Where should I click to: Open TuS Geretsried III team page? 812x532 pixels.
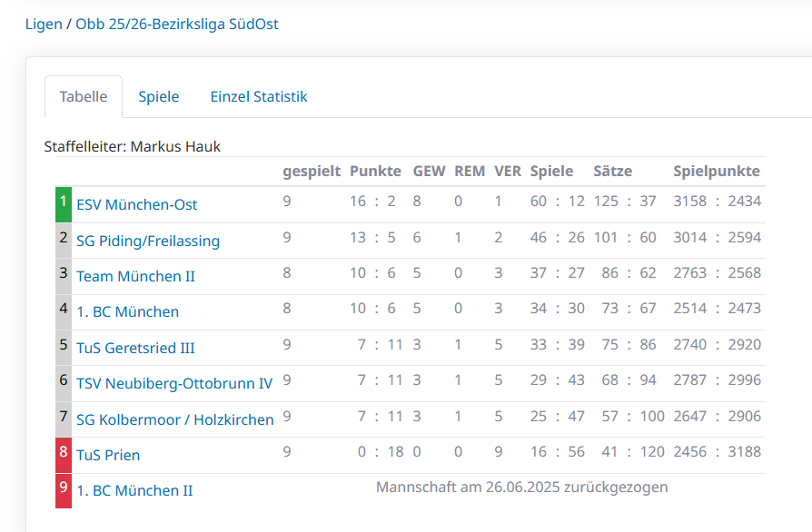[x=135, y=348]
